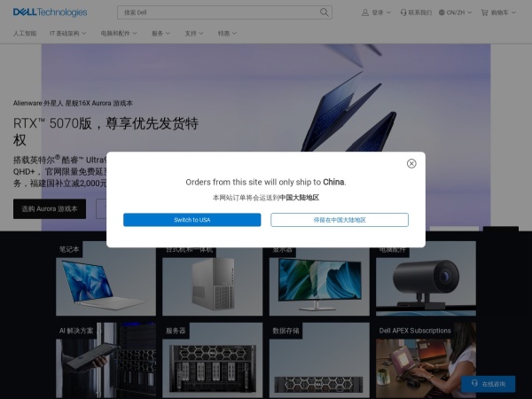Expand the 支持 menu
Screen dimensions: 532x399
[x=193, y=34]
